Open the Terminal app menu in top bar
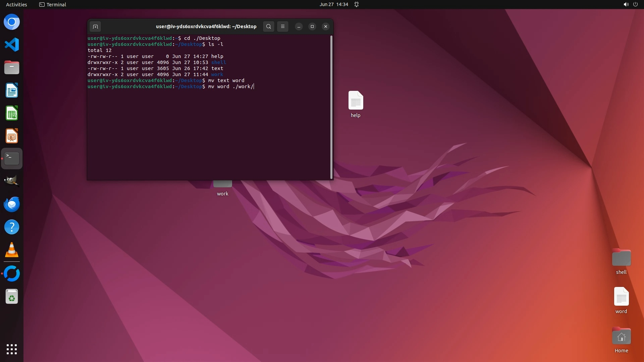The height and width of the screenshot is (362, 644). (x=53, y=4)
